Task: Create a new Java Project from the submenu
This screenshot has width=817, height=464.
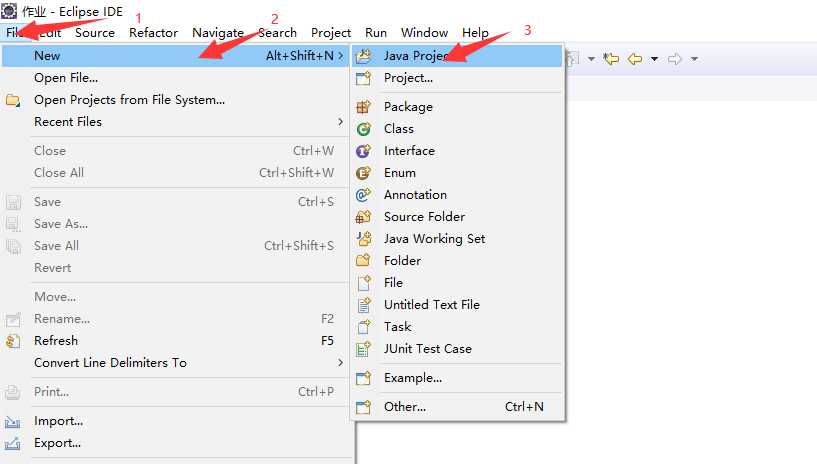Action: (x=457, y=56)
